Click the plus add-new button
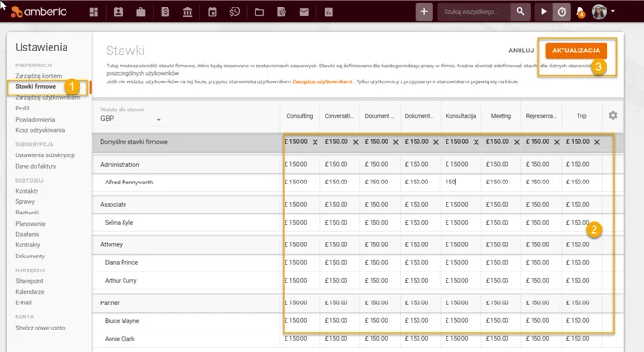 click(424, 12)
